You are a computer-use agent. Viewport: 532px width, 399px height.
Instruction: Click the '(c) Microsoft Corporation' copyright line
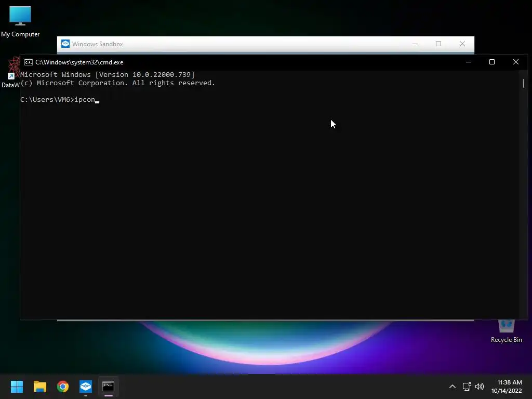[x=118, y=83]
